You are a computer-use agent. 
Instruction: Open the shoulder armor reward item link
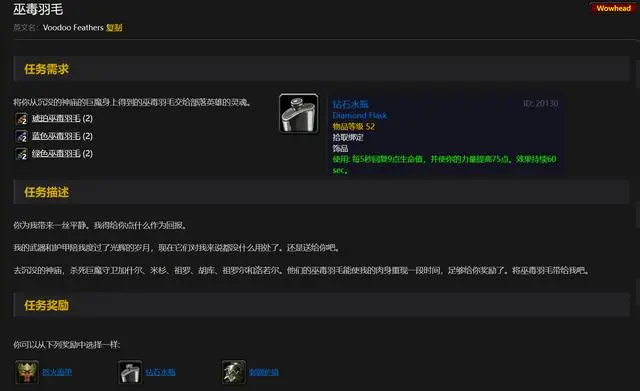click(x=264, y=372)
